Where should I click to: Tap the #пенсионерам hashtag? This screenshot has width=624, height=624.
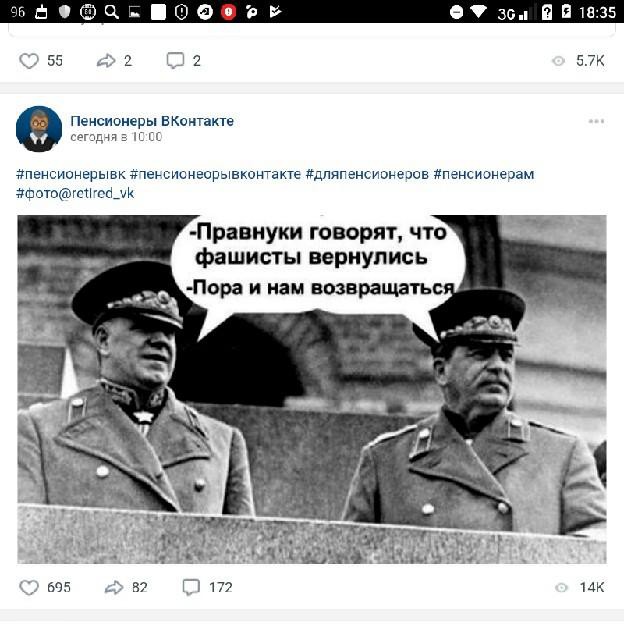click(484, 174)
